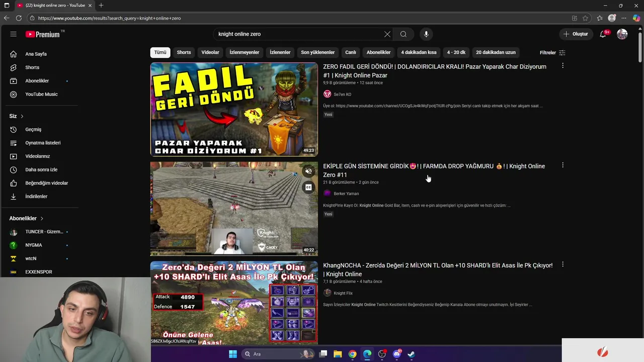Open more options for KhangNOCHA video
This screenshot has height=362, width=644.
tap(562, 264)
